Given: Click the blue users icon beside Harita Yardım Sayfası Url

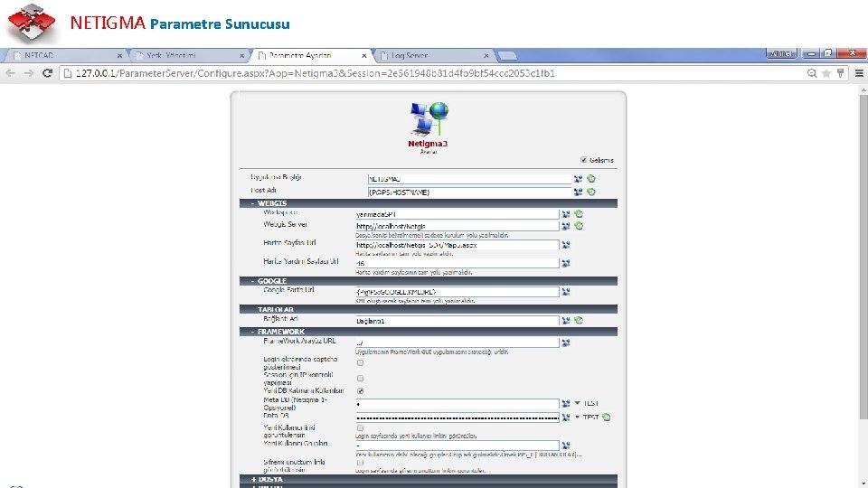Looking at the screenshot, I should click(566, 263).
